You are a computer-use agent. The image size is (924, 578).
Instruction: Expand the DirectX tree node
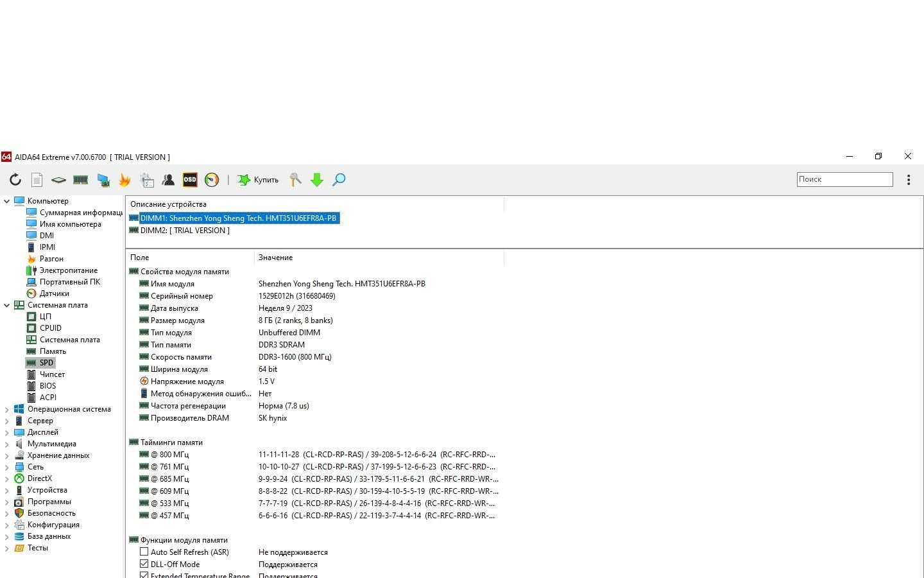pos(6,478)
